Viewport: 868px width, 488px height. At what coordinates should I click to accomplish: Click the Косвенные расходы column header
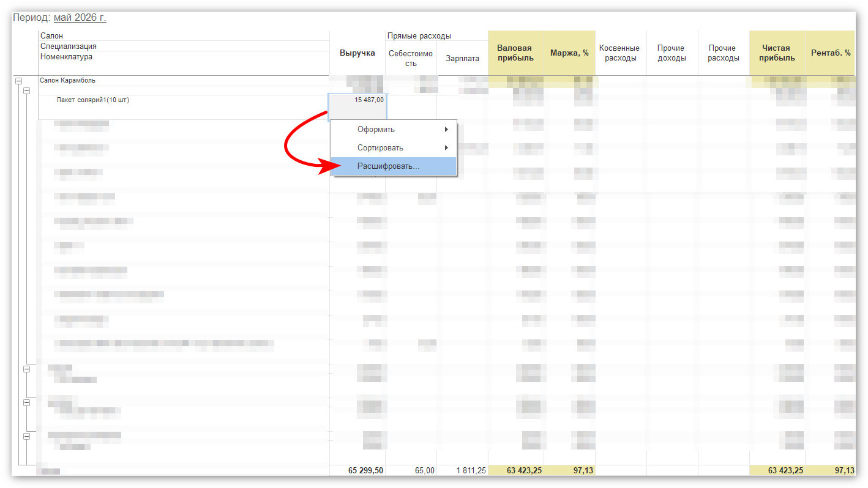click(x=619, y=53)
